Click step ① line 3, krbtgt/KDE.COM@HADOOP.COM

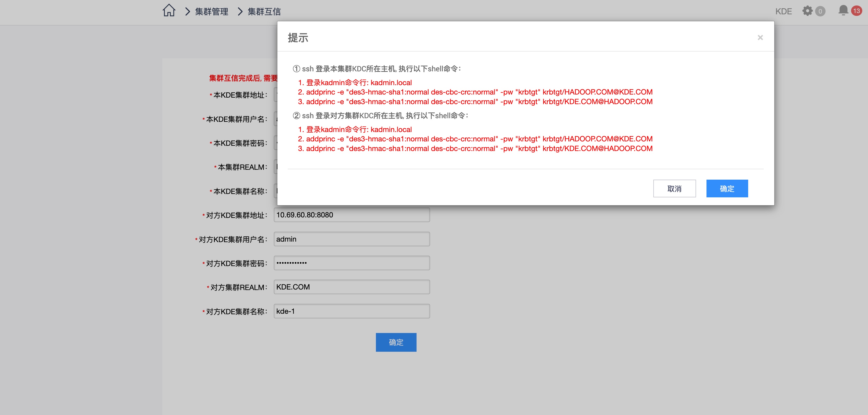click(475, 102)
